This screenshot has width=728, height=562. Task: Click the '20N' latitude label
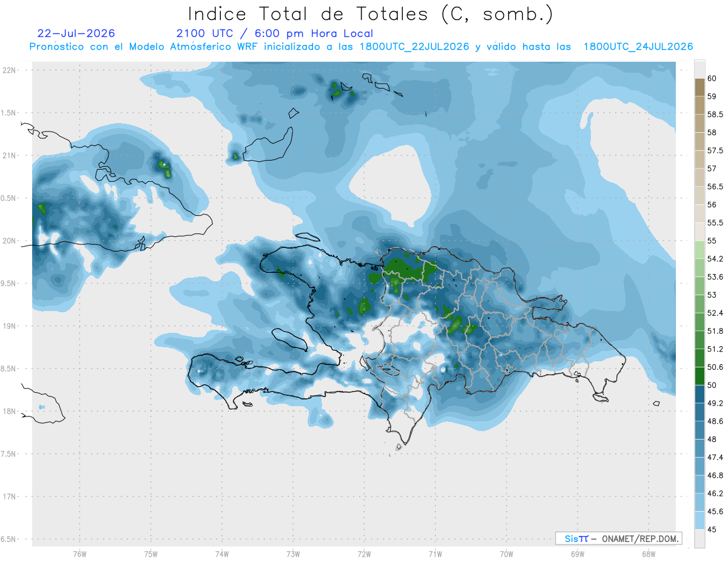pyautogui.click(x=10, y=241)
